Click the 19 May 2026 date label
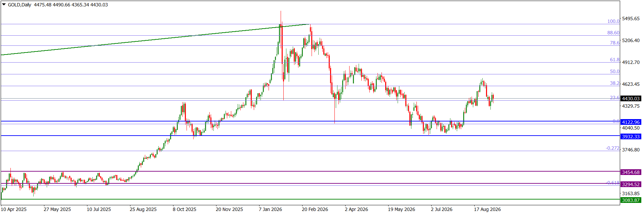 401,209
